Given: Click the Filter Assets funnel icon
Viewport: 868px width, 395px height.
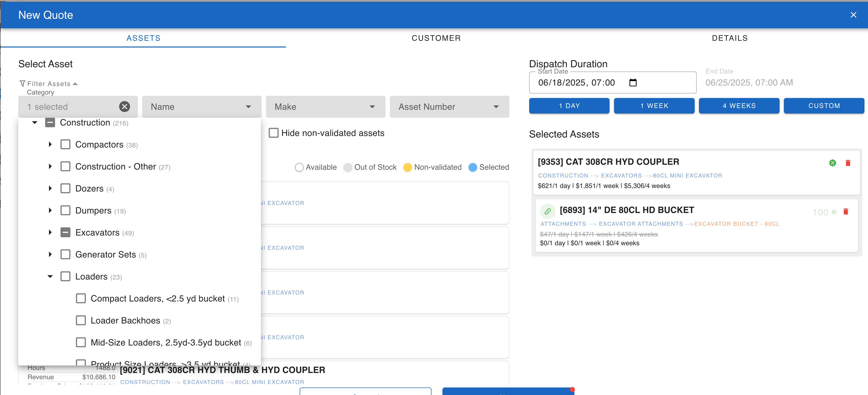Looking at the screenshot, I should [x=22, y=83].
